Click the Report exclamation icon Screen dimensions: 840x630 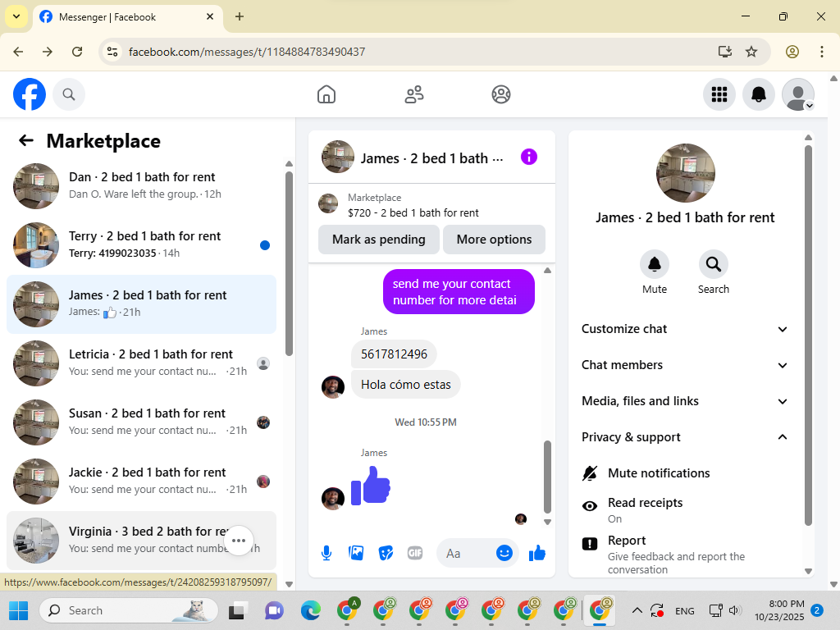click(589, 544)
